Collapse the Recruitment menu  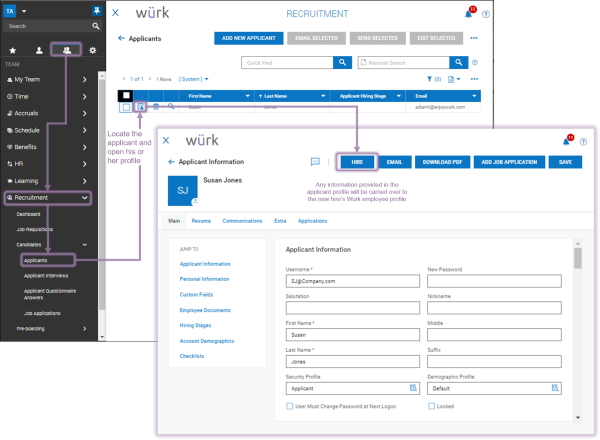(x=85, y=198)
